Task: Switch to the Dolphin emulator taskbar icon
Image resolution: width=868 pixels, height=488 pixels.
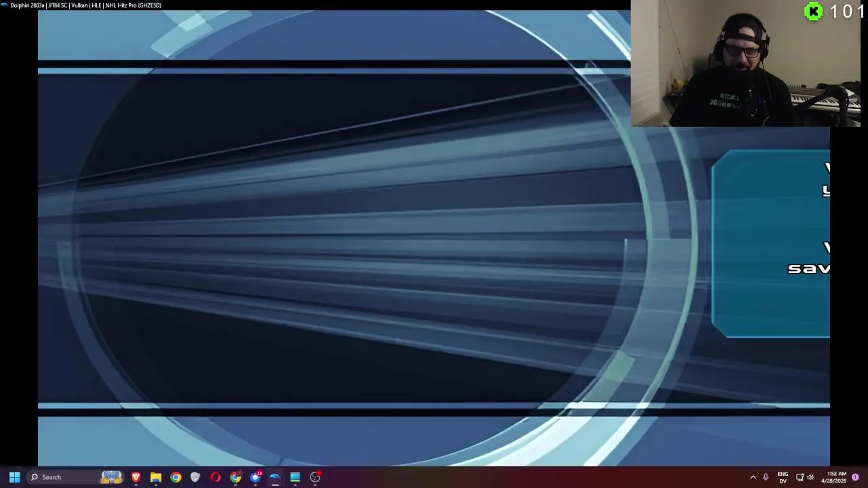Action: 275,477
